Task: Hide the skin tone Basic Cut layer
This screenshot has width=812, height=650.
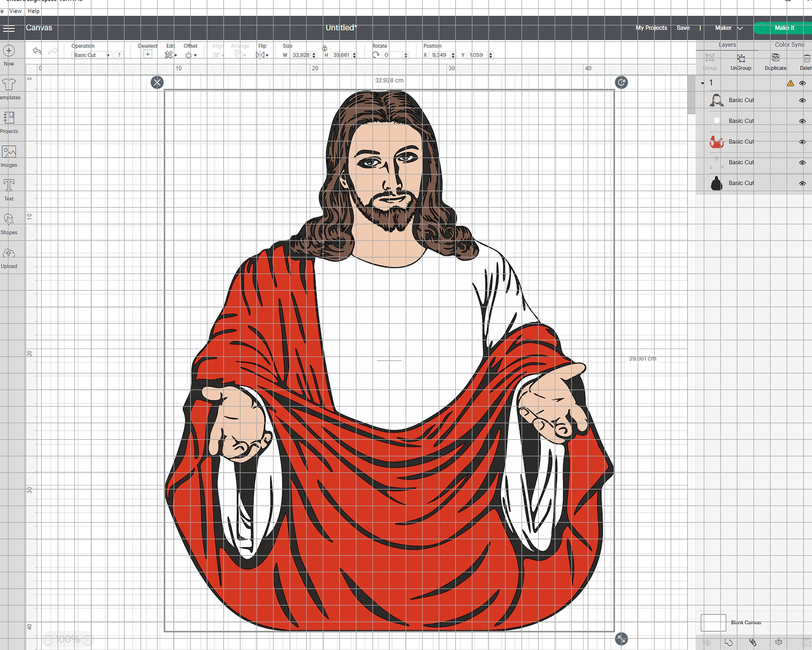Action: (x=803, y=162)
